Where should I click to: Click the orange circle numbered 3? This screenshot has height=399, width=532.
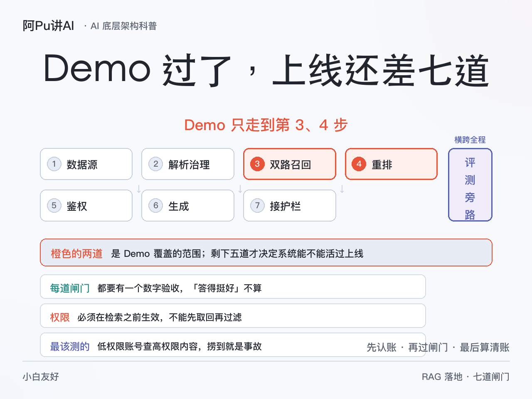tap(257, 164)
